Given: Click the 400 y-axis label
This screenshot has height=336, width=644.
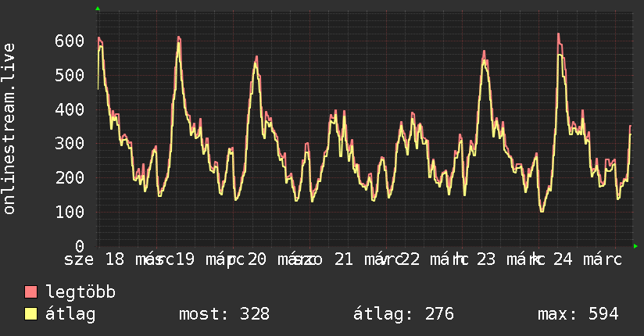Looking at the screenshot, I should point(70,109).
